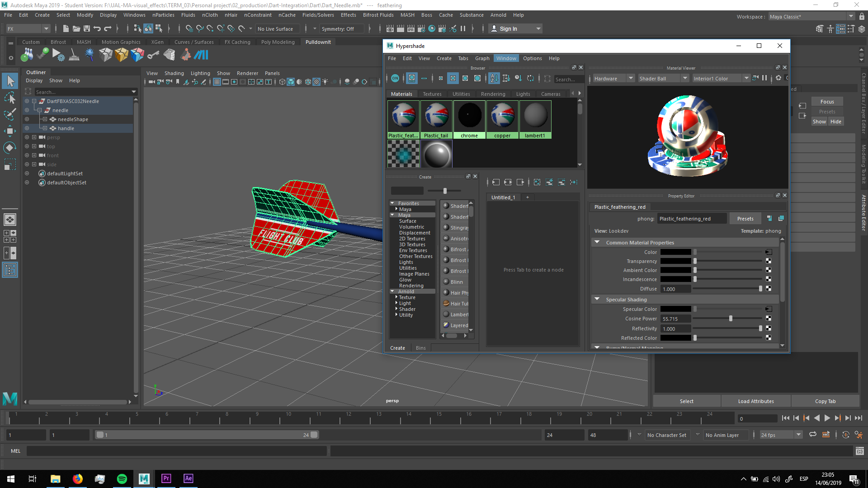This screenshot has height=488, width=868.
Task: Click the Presets button
Action: tap(745, 219)
